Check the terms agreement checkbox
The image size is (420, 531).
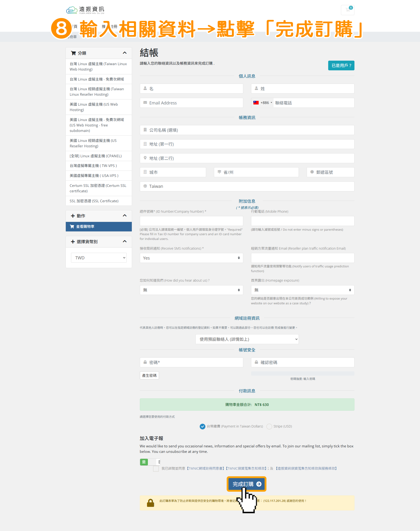(156, 468)
